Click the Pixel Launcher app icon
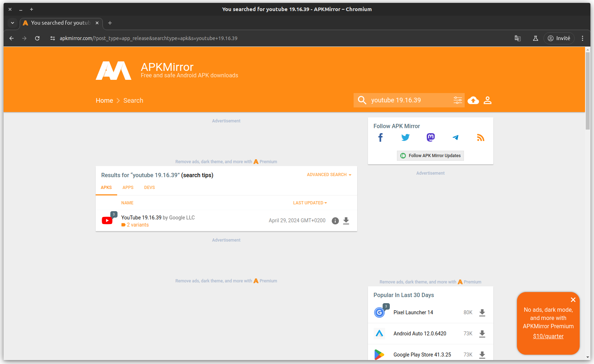 (x=379, y=312)
